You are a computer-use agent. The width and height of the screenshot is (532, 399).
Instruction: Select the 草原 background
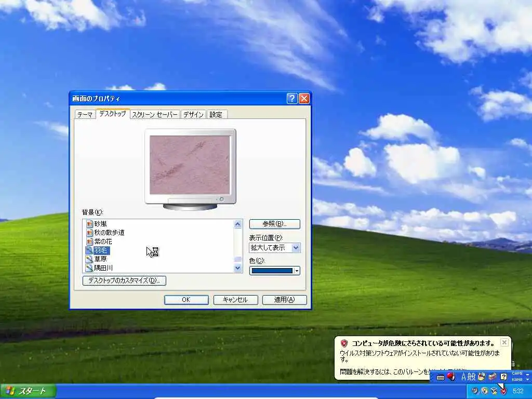[x=100, y=259]
